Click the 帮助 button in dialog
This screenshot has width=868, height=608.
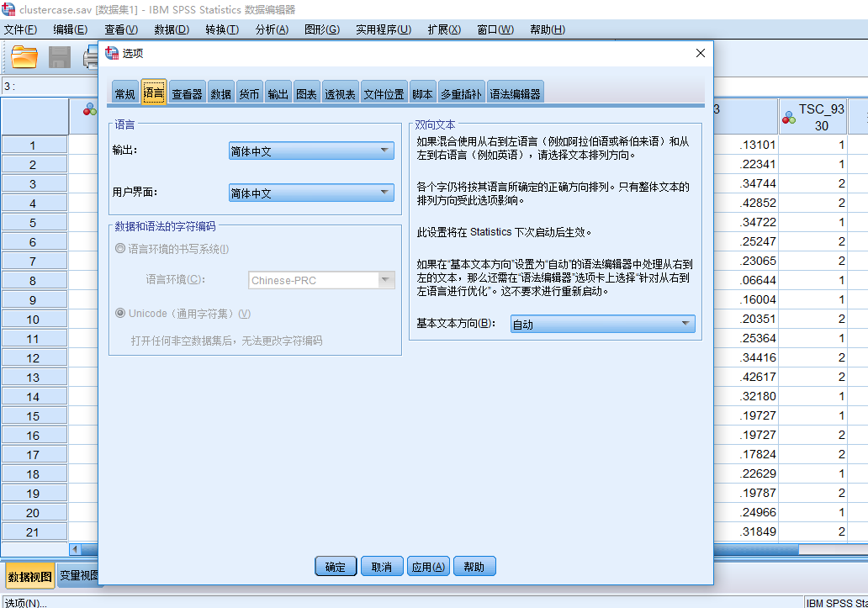coord(474,567)
